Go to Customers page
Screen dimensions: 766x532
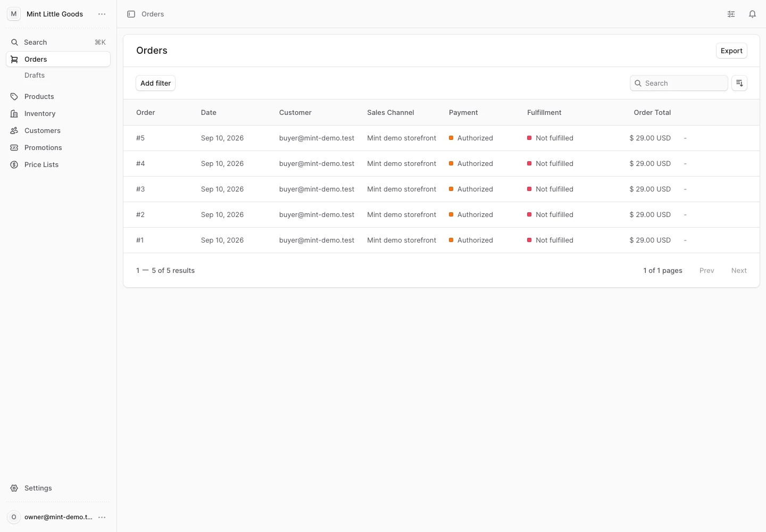point(58,130)
